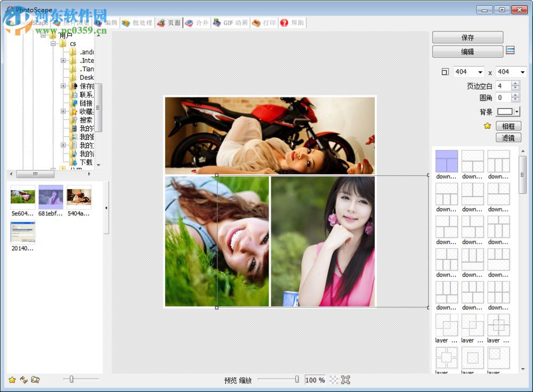This screenshot has width=533, height=392.
Task: Toggle the aspect ratio lock beside width field
Action: click(x=446, y=72)
